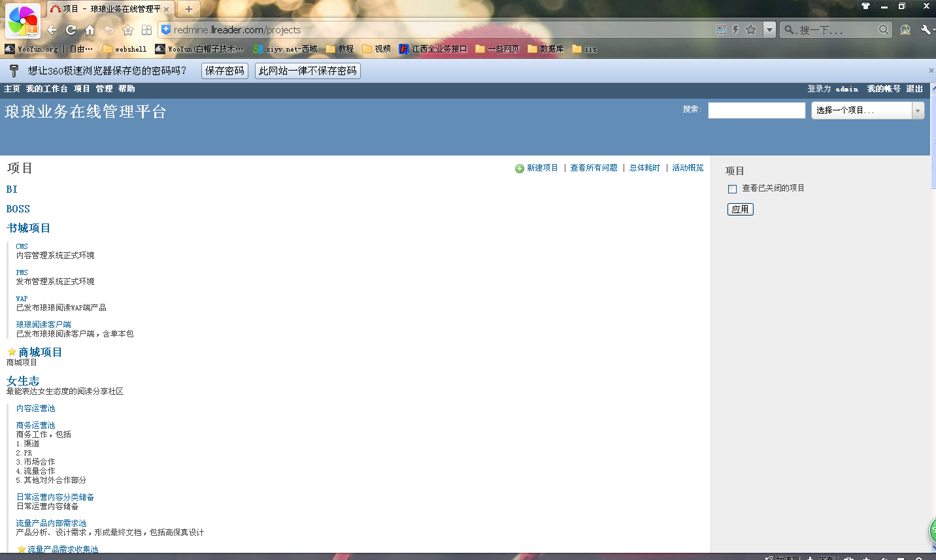Screen dimensions: 936x560
Task: Click the 360 browser logo icon
Action: coord(22,20)
